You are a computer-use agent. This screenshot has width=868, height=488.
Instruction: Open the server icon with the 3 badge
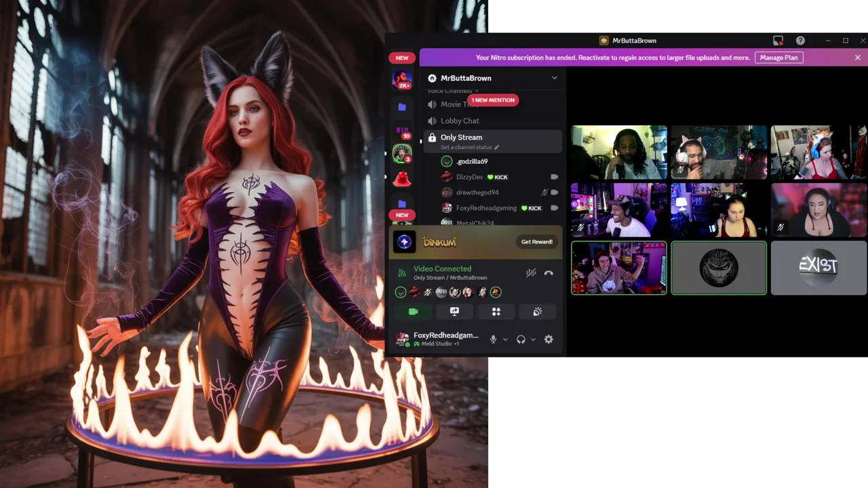[x=402, y=153]
